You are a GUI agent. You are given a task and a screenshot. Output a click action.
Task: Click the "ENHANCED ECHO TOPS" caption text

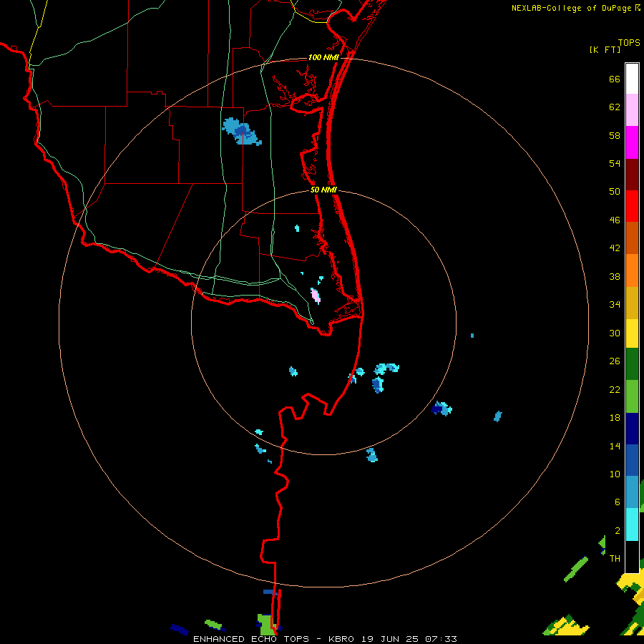pos(251,639)
